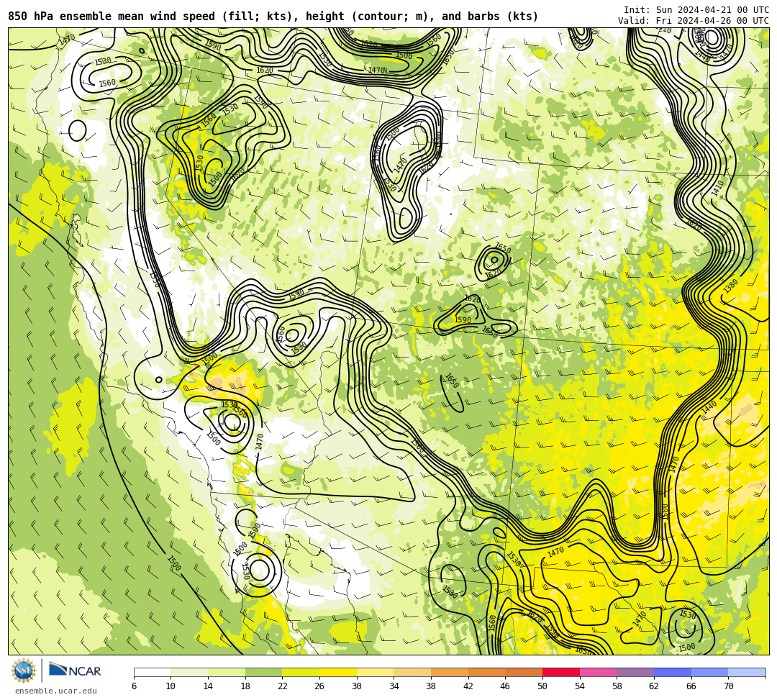Open the ensemble.ucar.edu link text

[56, 691]
